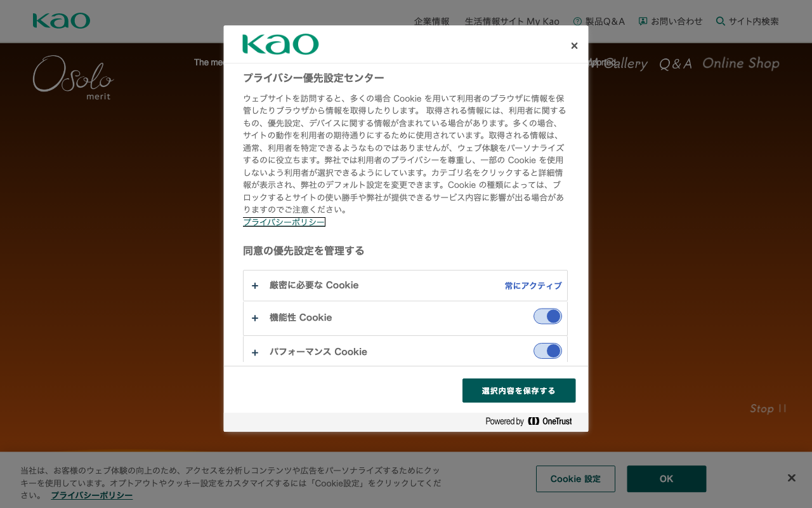Disable the 機能性 Cookie toggle

[547, 316]
